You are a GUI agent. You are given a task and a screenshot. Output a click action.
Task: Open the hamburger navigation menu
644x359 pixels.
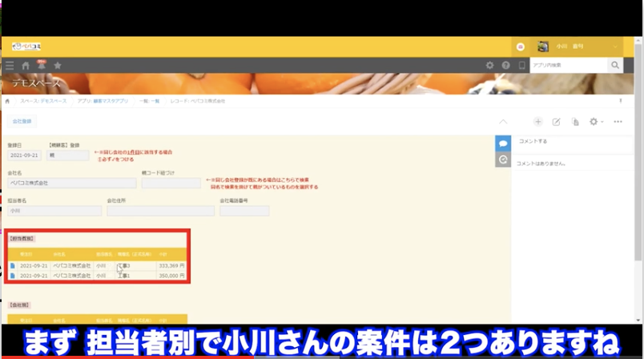(9, 66)
